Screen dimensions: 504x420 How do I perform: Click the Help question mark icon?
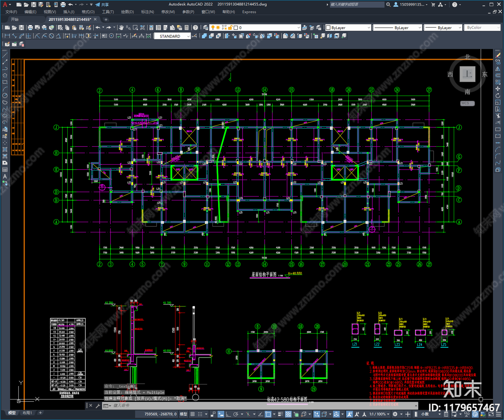[x=196, y=28]
